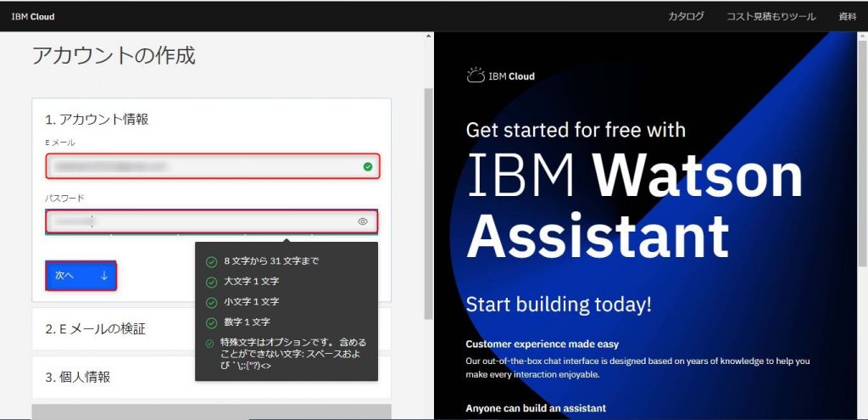Click checkmark beside 数字 1 文字
Image resolution: width=868 pixels, height=420 pixels.
[211, 322]
